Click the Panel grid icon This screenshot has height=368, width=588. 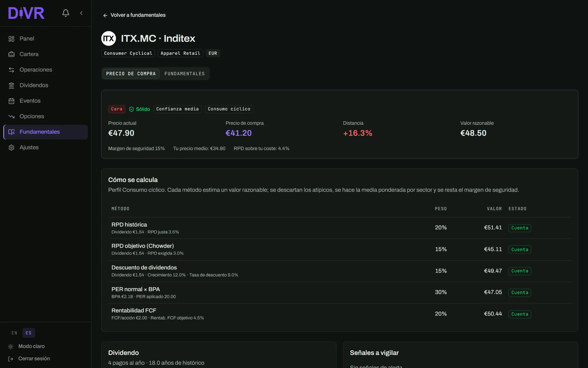[x=11, y=39]
